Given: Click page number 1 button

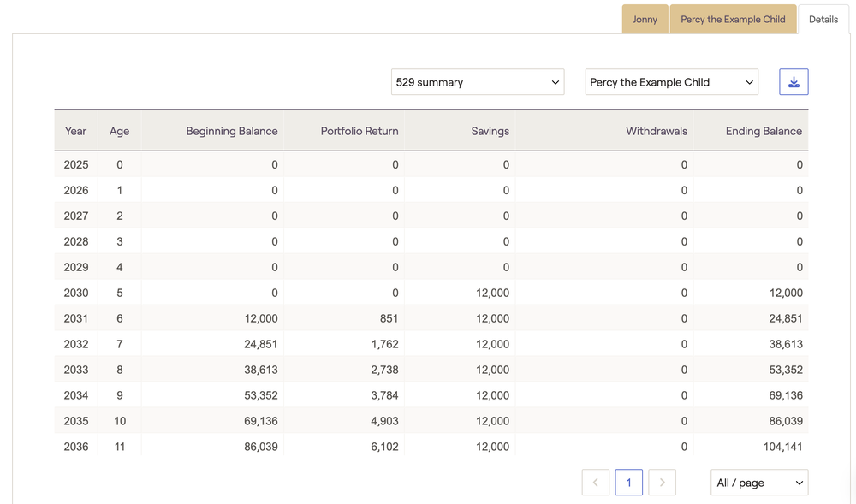Looking at the screenshot, I should [x=629, y=483].
